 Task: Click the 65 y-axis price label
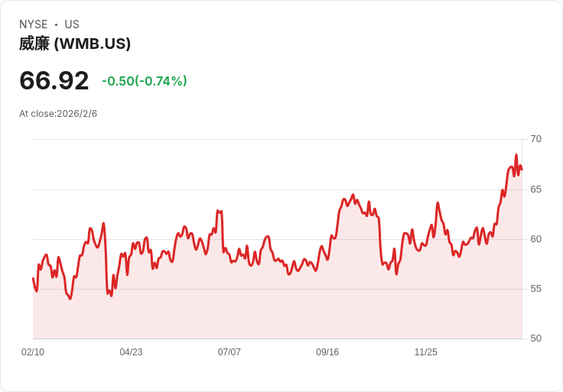(x=535, y=189)
